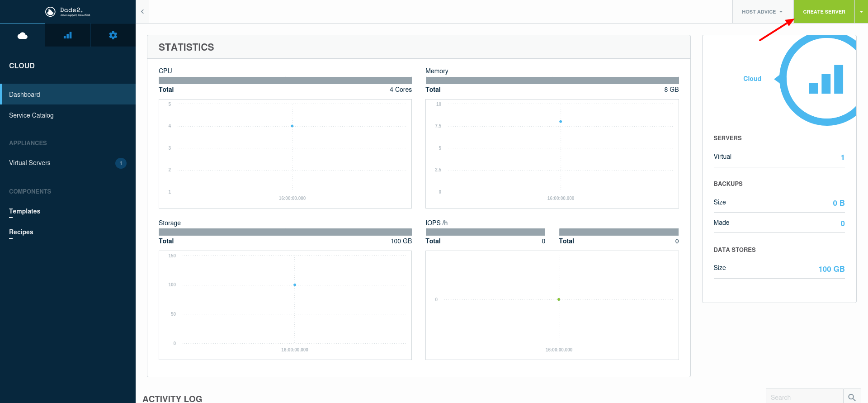Open the settings gear tab icon
The image size is (868, 403).
[x=113, y=35]
